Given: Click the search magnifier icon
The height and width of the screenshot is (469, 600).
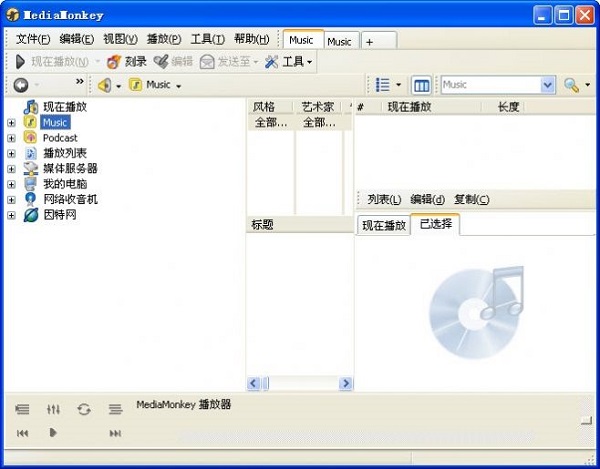Looking at the screenshot, I should click(571, 85).
